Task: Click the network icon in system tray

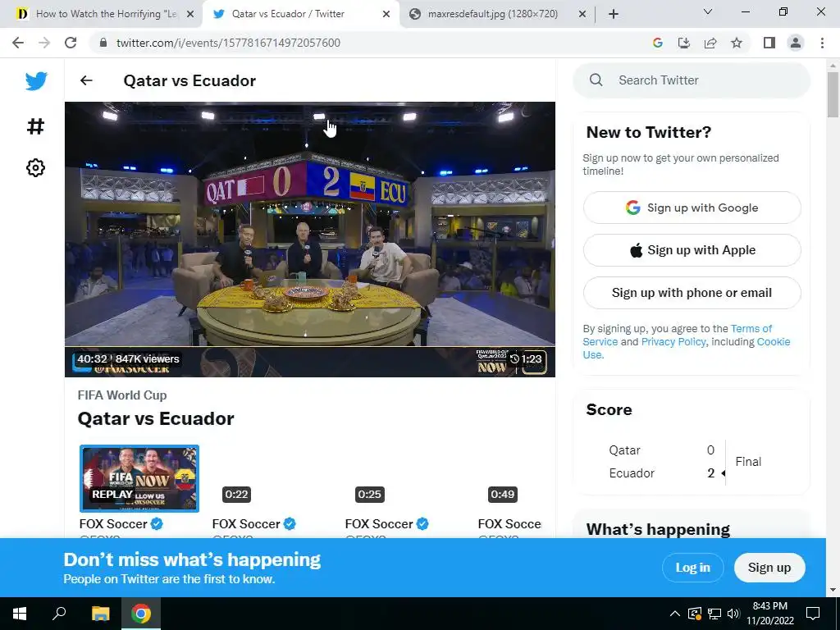Action: [x=714, y=614]
